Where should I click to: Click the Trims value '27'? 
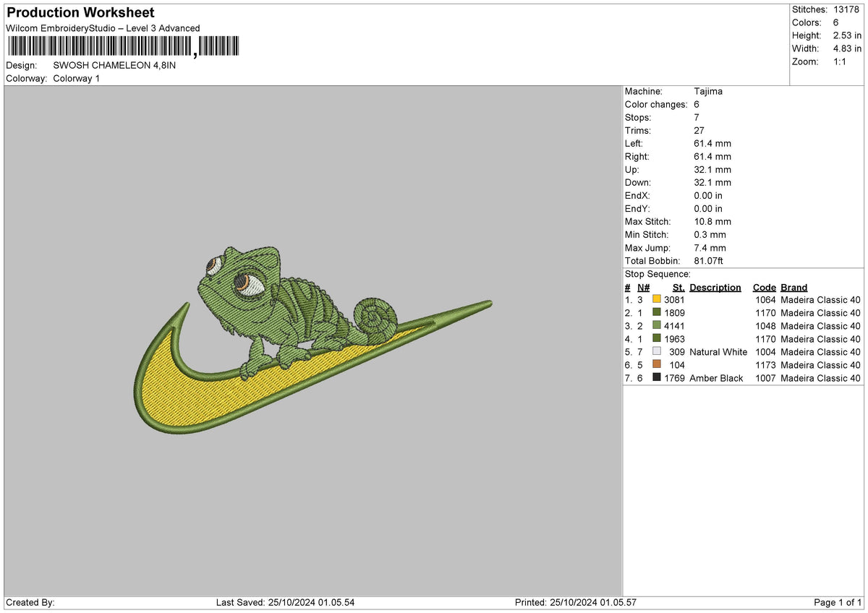(699, 130)
